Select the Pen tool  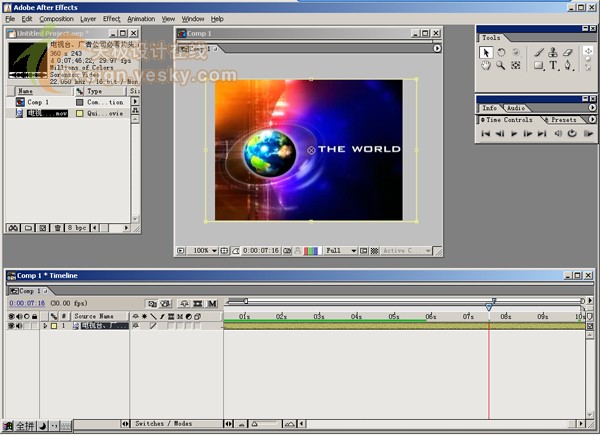tap(568, 65)
